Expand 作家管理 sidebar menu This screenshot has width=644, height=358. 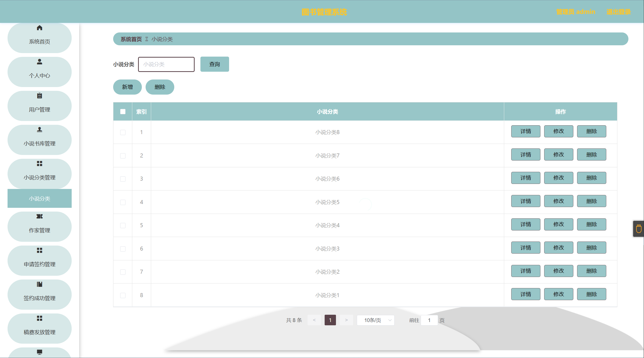click(39, 227)
